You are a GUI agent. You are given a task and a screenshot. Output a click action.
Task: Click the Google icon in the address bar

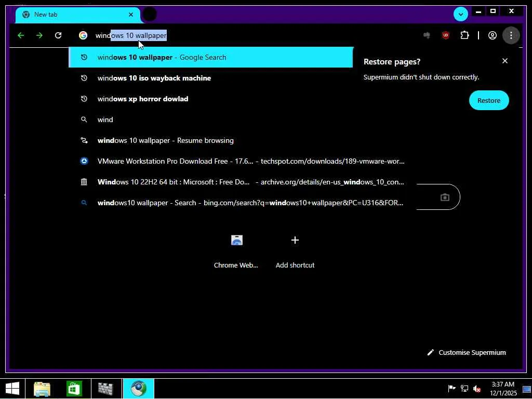83,35
